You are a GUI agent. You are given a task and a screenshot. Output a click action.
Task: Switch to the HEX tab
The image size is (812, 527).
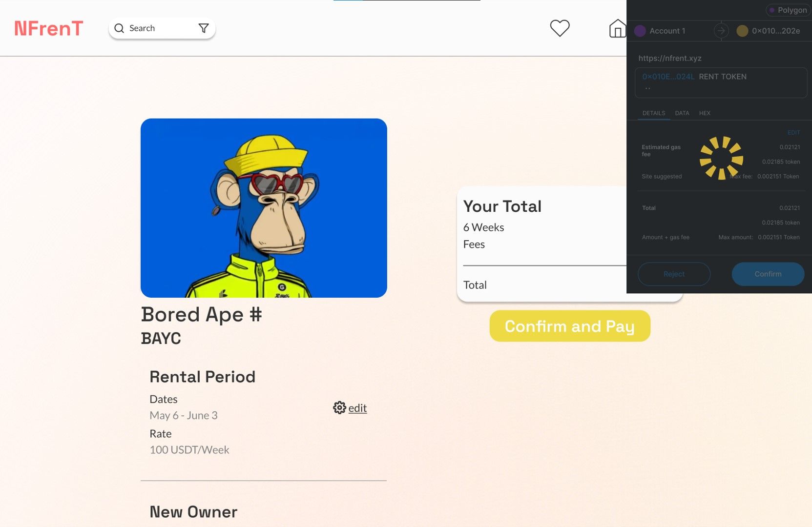705,113
